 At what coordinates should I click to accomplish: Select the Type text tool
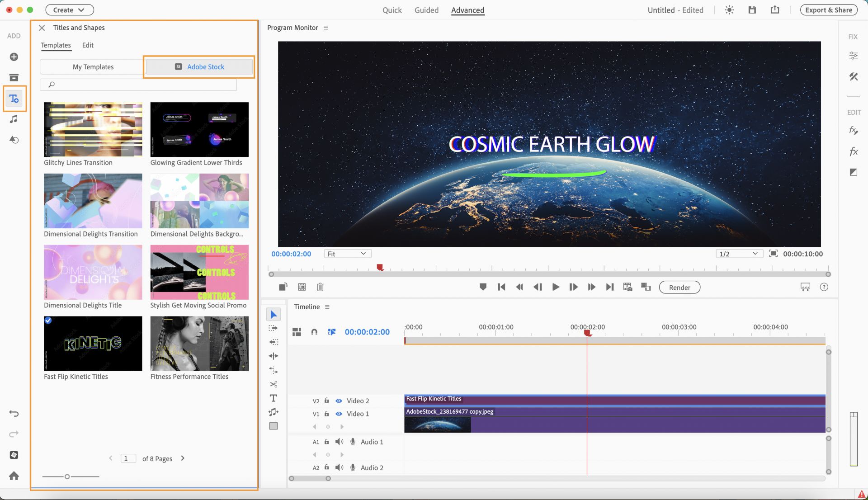tap(274, 398)
